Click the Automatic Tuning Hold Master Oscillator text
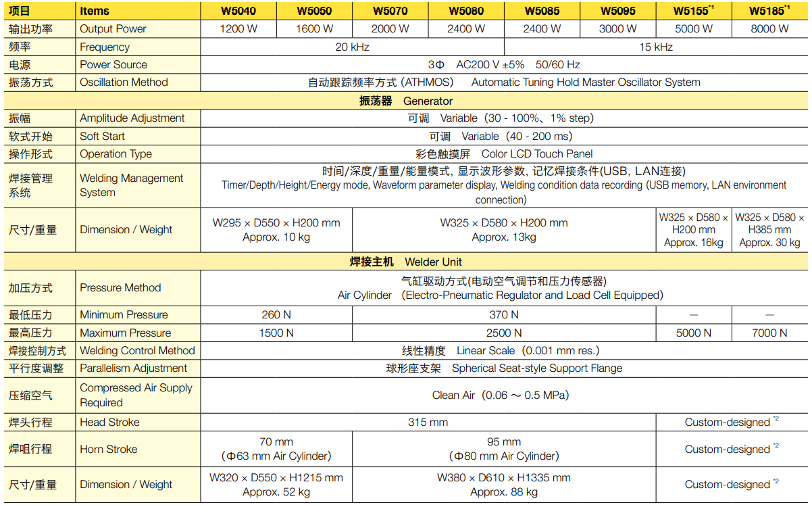 [x=586, y=82]
